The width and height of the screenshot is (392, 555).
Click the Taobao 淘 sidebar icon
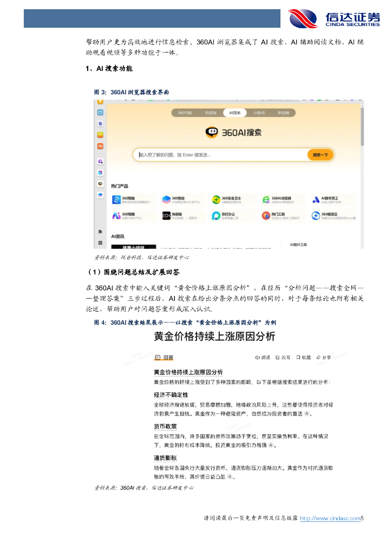click(x=100, y=146)
